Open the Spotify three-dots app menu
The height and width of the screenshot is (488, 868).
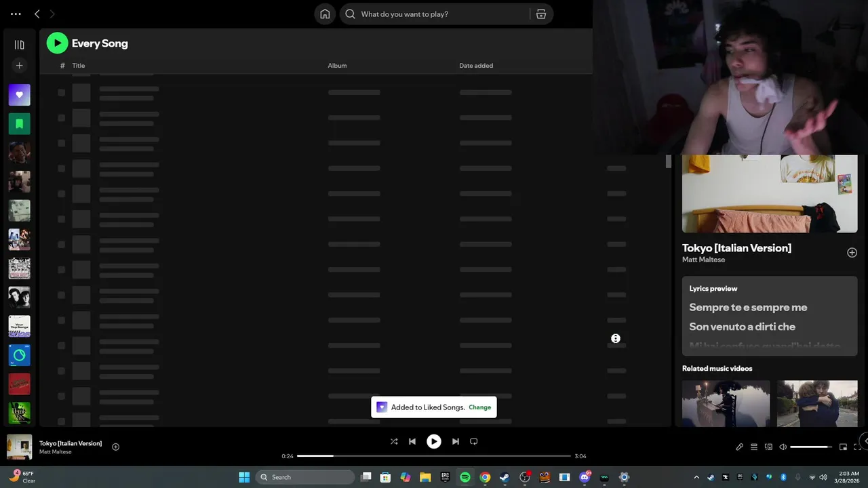16,14
